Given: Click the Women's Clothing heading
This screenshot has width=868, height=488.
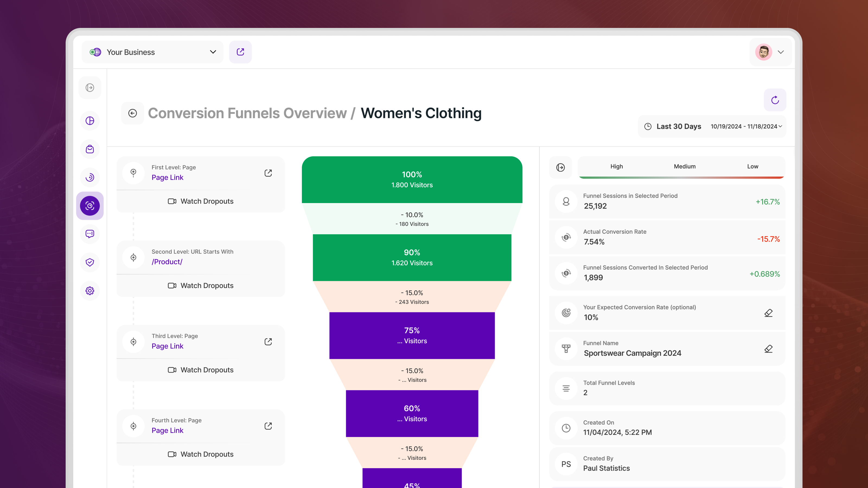Looking at the screenshot, I should click(421, 113).
